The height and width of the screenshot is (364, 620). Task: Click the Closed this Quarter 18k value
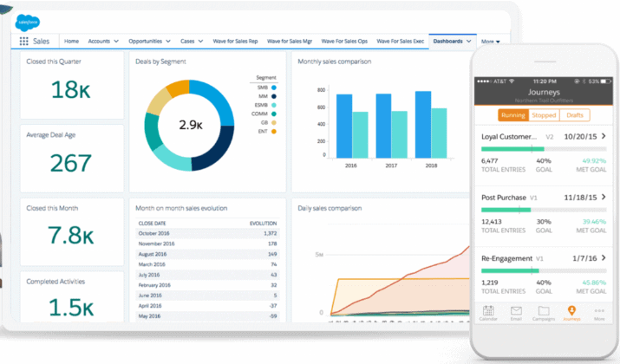pyautogui.click(x=71, y=89)
